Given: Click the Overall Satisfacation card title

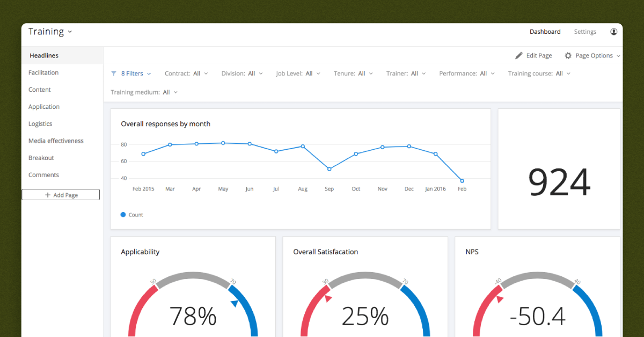Looking at the screenshot, I should click(x=326, y=252).
